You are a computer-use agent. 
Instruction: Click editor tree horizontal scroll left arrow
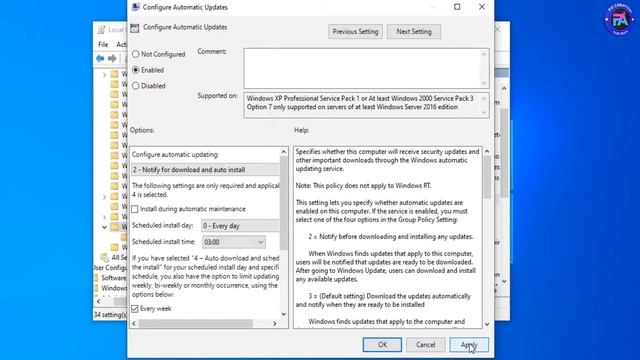point(98,302)
